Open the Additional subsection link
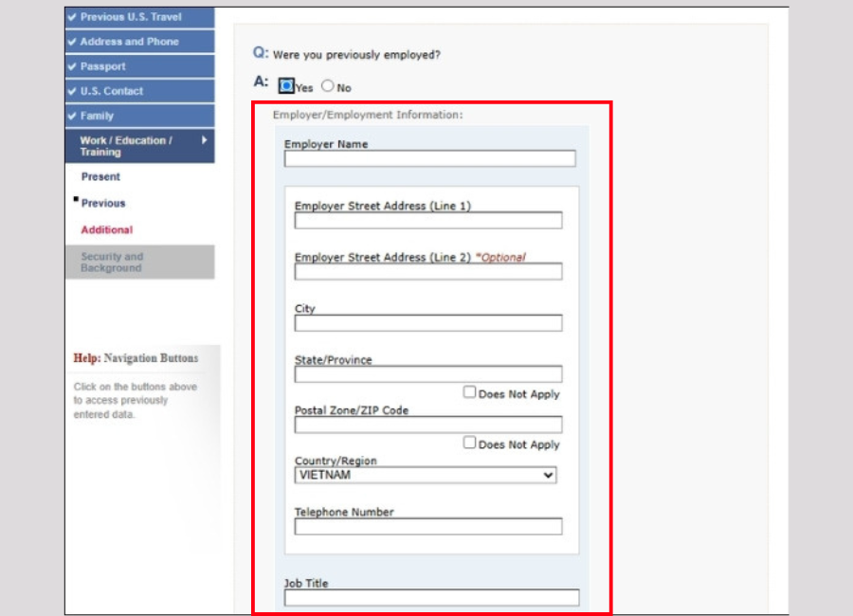This screenshot has width=853, height=616. 106,230
